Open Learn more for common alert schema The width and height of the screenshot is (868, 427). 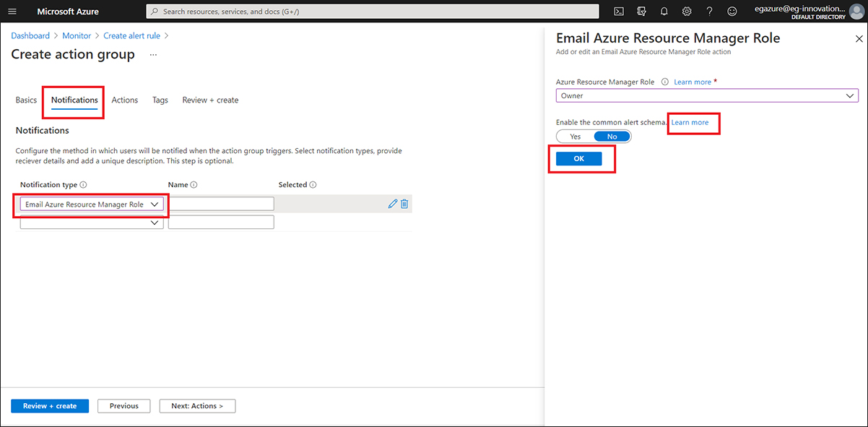pyautogui.click(x=690, y=123)
